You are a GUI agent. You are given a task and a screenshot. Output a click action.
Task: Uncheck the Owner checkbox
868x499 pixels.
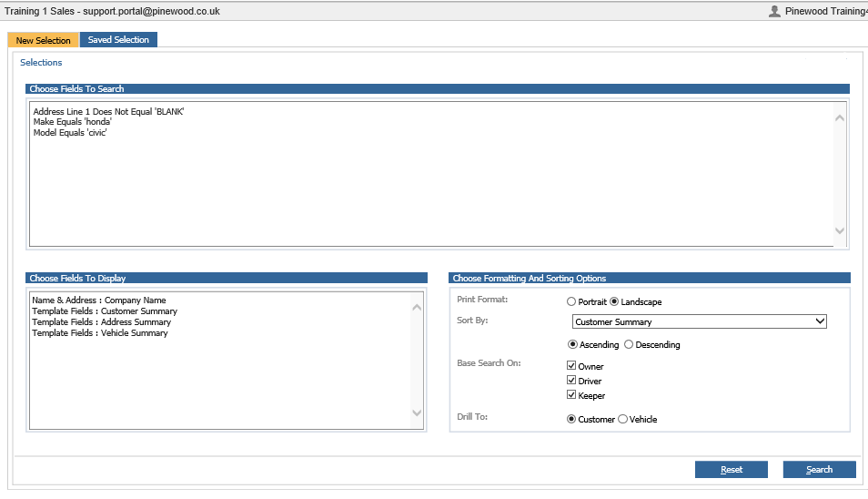[x=571, y=365]
